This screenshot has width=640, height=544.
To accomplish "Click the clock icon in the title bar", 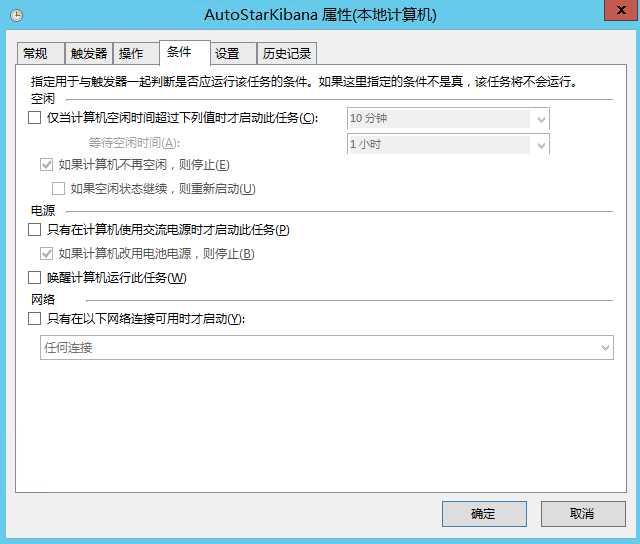I will click(16, 15).
